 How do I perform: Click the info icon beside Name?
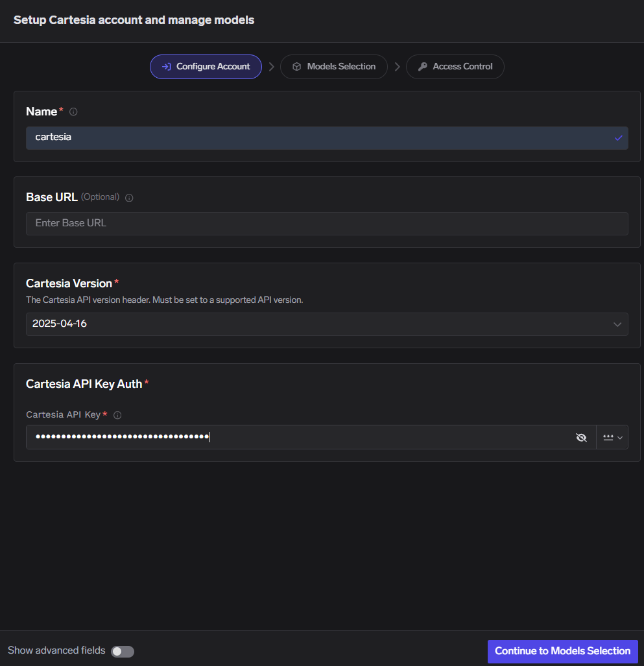tap(73, 112)
